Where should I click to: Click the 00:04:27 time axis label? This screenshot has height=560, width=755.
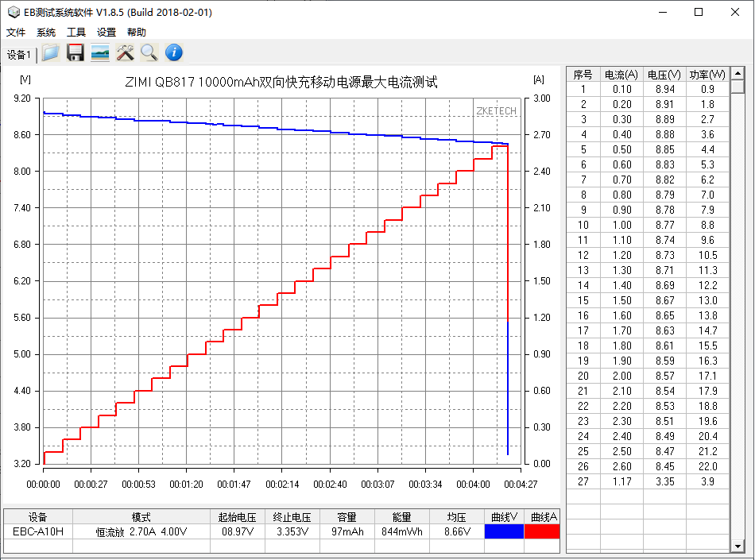(x=521, y=485)
